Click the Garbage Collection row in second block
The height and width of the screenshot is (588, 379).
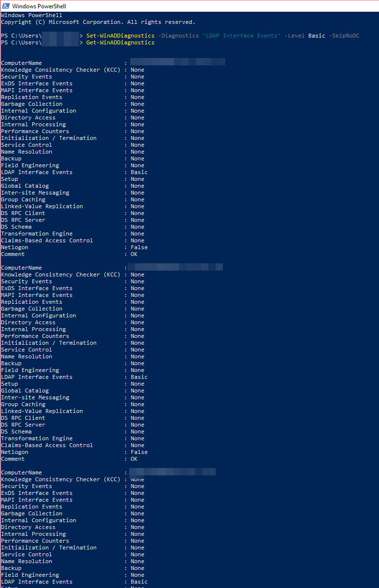32,309
